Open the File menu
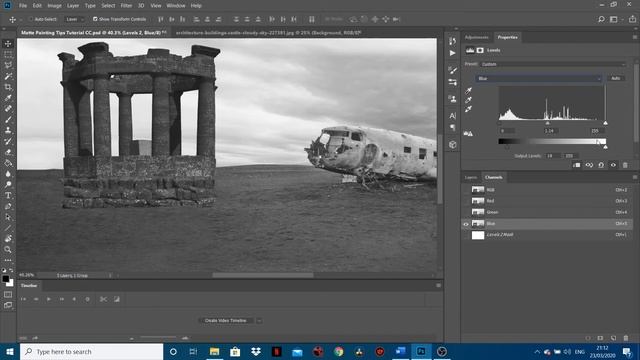The image size is (640, 360). coord(23,6)
